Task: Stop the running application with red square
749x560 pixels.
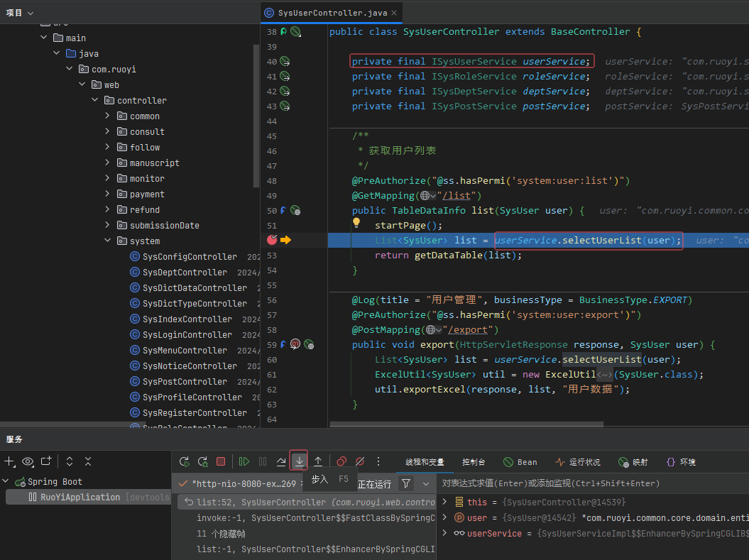Action: (221, 461)
